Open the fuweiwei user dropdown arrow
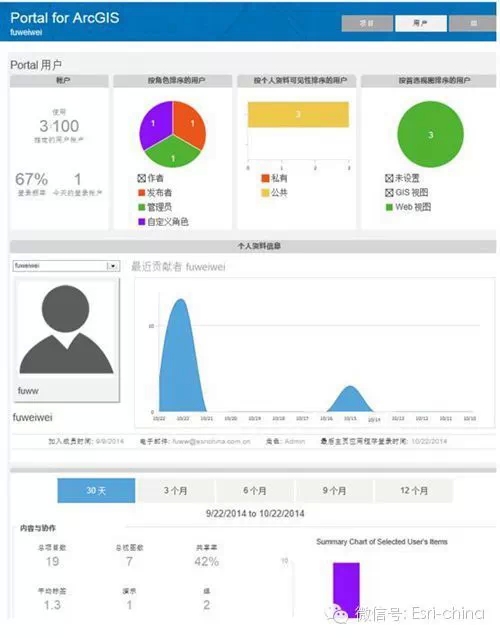 click(113, 266)
